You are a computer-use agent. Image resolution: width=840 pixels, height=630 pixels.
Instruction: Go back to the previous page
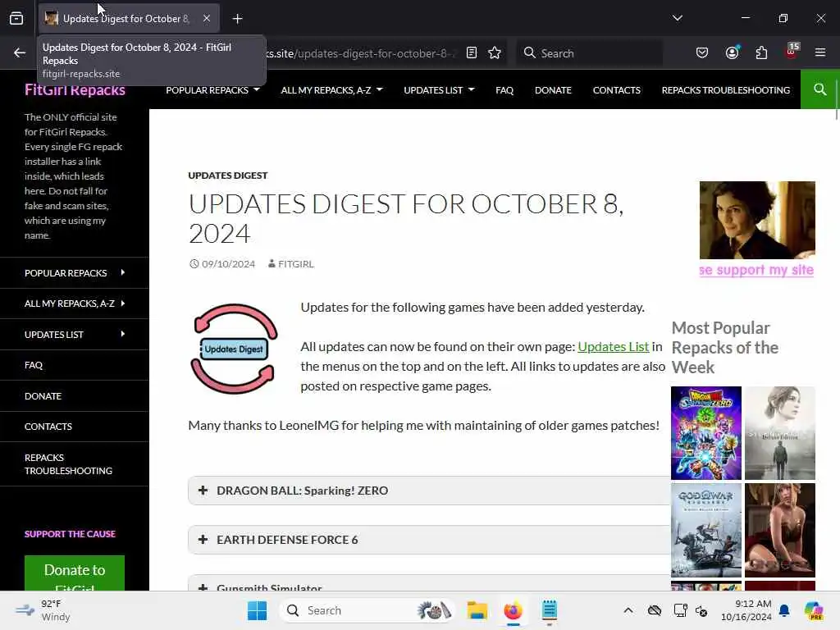20,52
